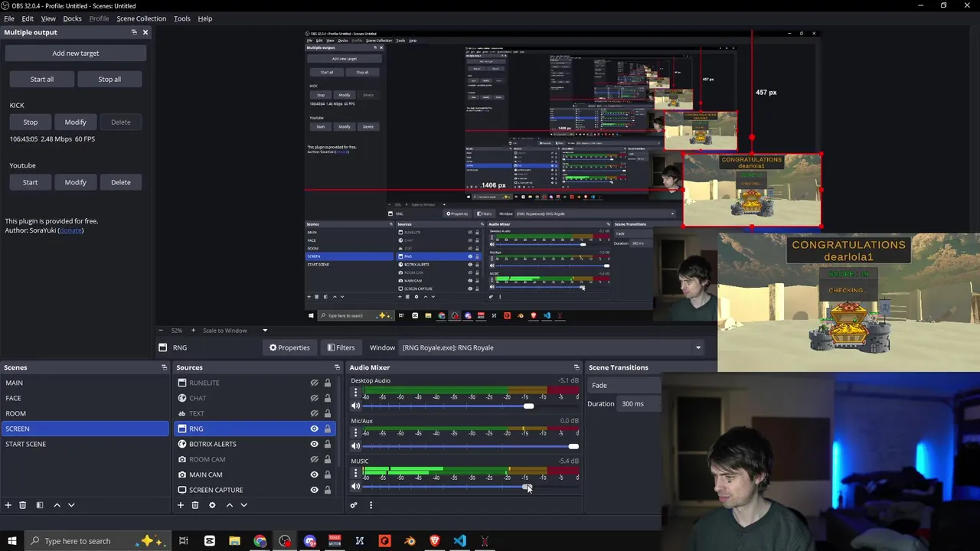The image size is (980, 551).
Task: Open the Scene Collection menu
Action: coord(141,18)
